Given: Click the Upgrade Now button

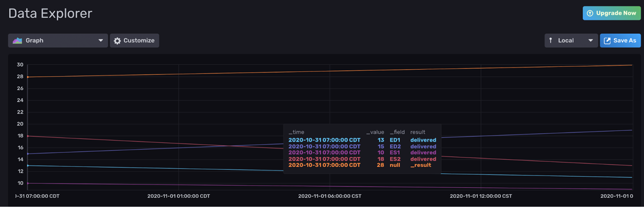Looking at the screenshot, I should click(612, 13).
